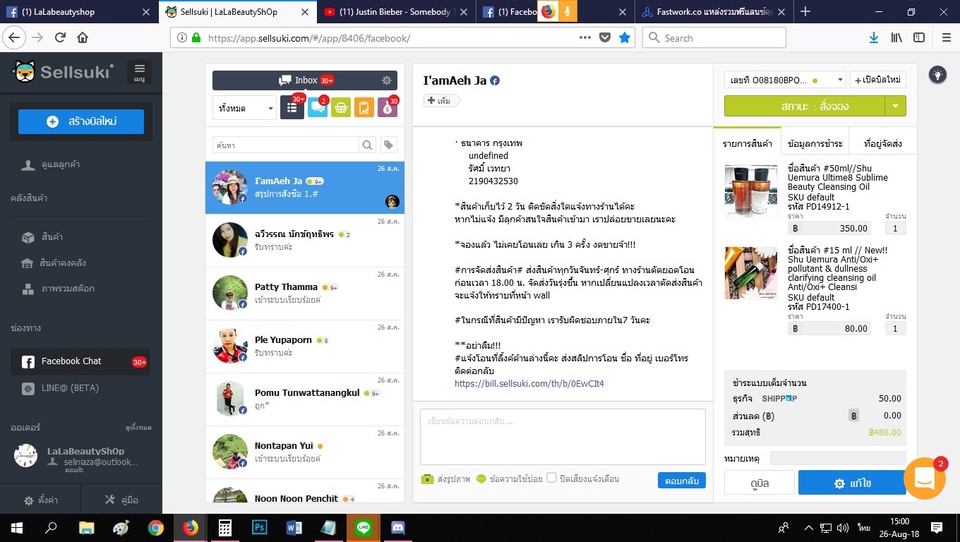This screenshot has width=960, height=542.
Task: Open สินค้าคงคลัง in the sidebar
Action: pos(62,263)
